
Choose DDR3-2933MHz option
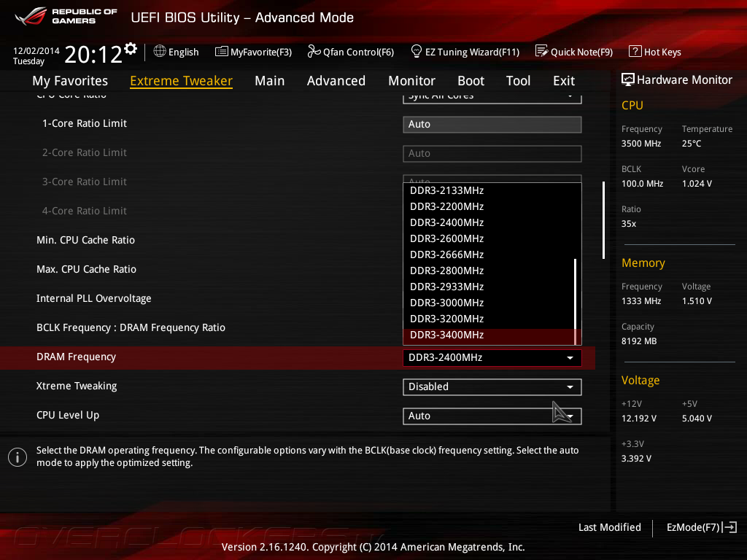489,287
